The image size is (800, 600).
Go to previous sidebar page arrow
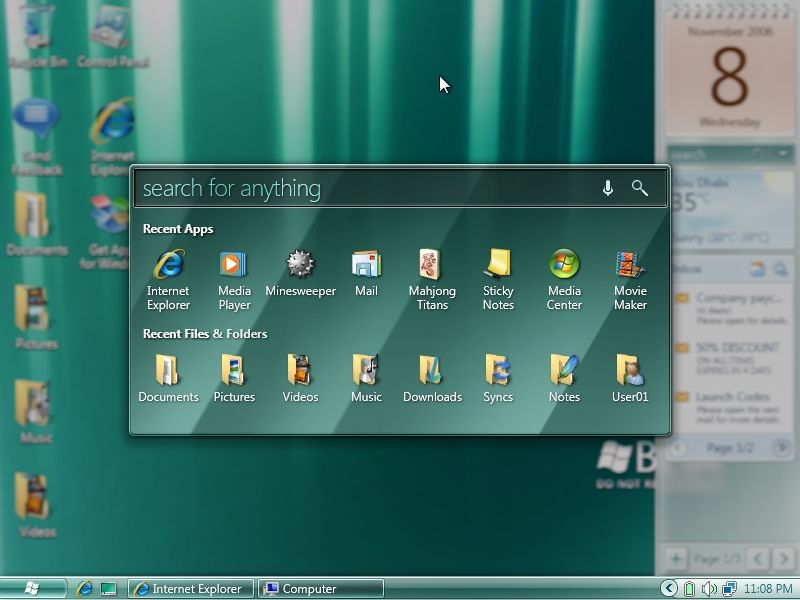[758, 559]
